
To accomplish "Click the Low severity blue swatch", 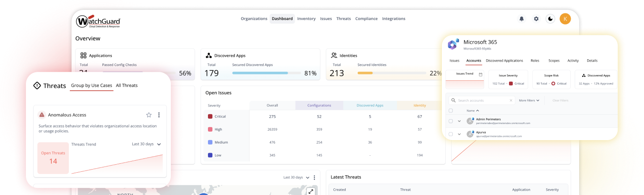I will [210, 155].
